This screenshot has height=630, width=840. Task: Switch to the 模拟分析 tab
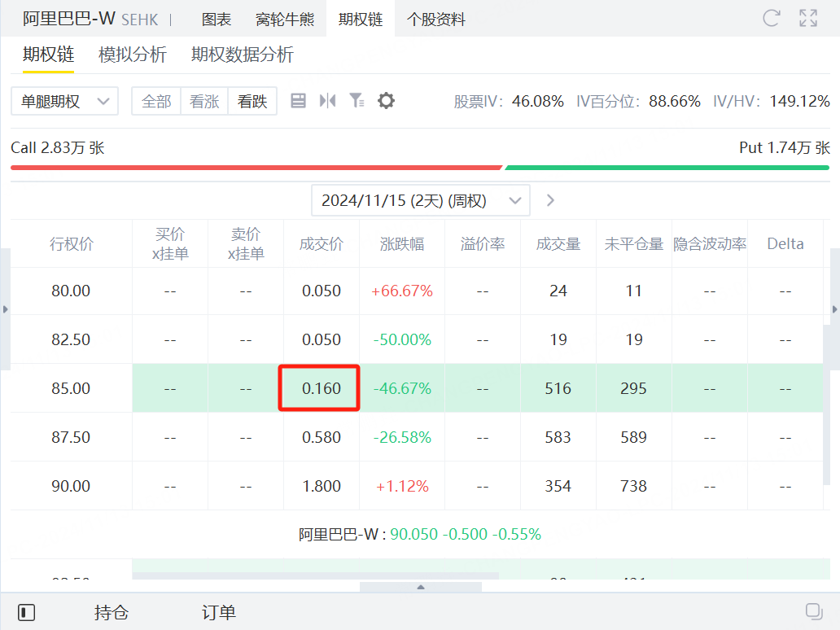[133, 56]
